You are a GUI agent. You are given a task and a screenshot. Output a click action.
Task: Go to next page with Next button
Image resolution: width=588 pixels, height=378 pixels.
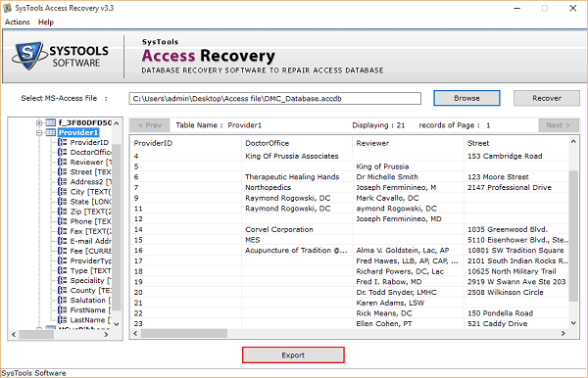click(559, 125)
